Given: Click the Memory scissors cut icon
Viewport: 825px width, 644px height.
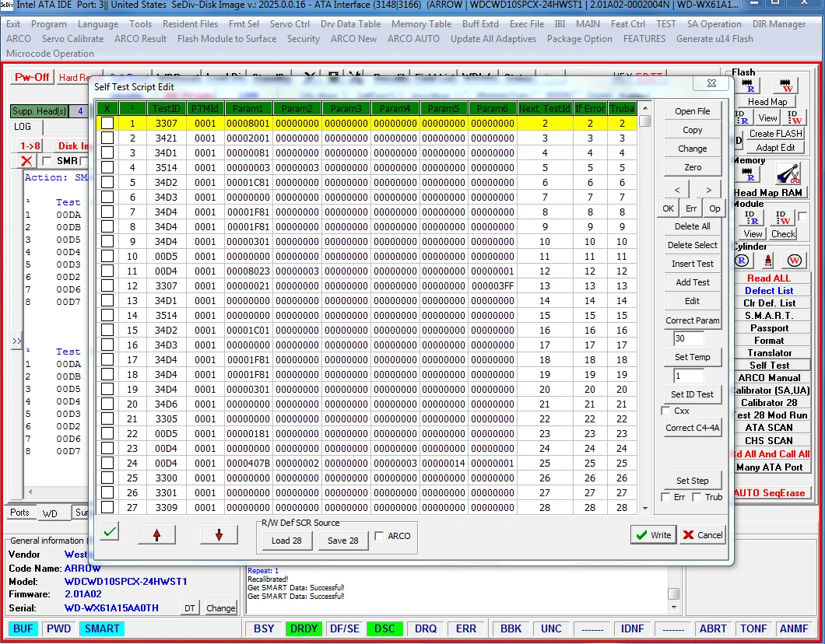Looking at the screenshot, I should coord(788,174).
